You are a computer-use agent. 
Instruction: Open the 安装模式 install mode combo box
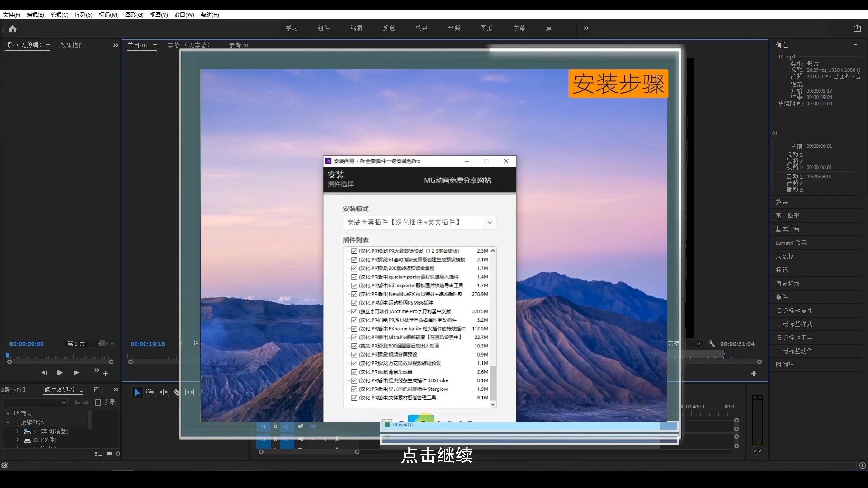420,222
